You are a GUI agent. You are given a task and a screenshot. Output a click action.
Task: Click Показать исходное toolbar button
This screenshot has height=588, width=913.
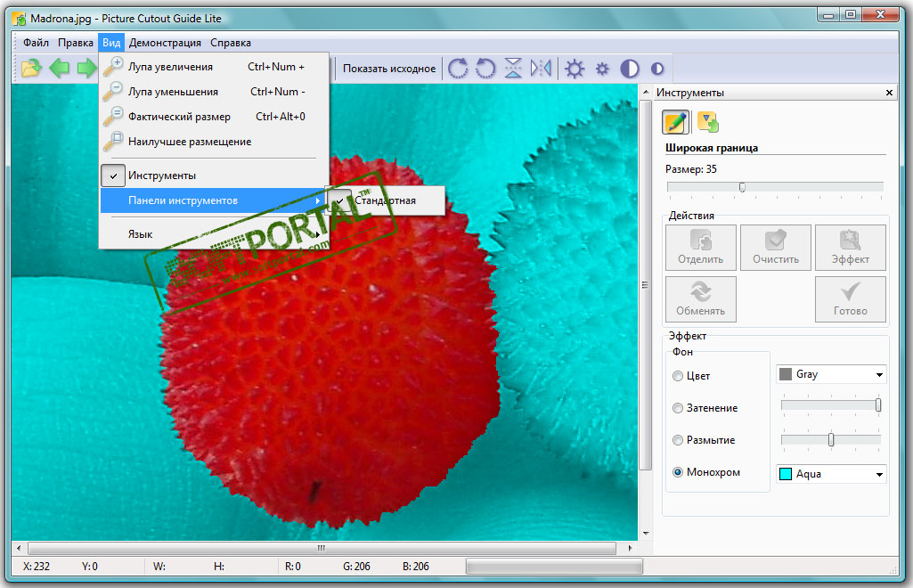[389, 69]
